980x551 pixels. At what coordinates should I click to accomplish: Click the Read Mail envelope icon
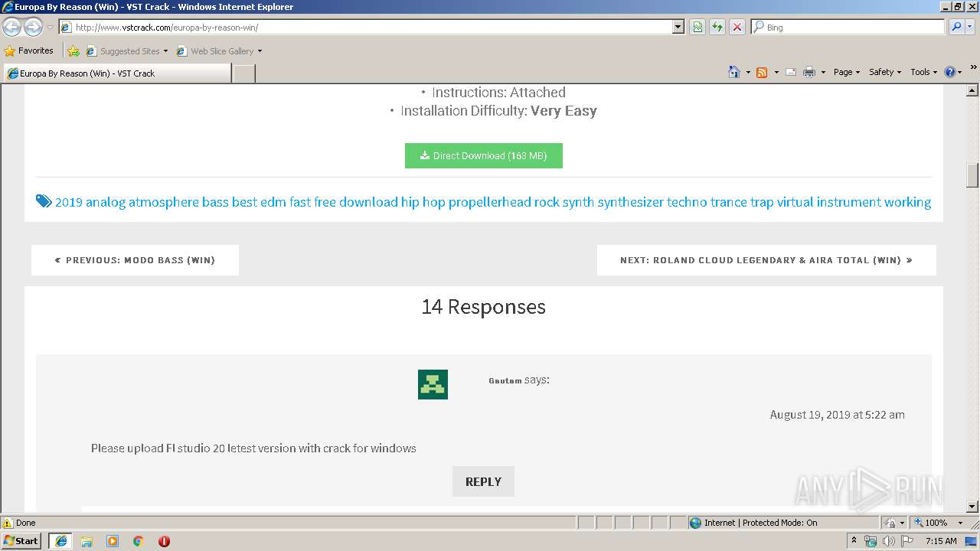click(791, 72)
